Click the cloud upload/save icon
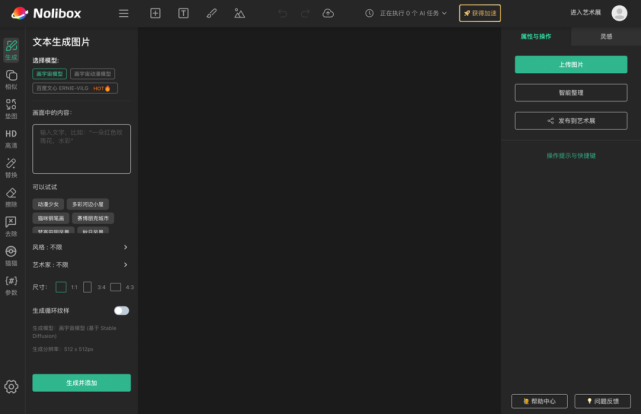This screenshot has width=641, height=414. click(328, 13)
